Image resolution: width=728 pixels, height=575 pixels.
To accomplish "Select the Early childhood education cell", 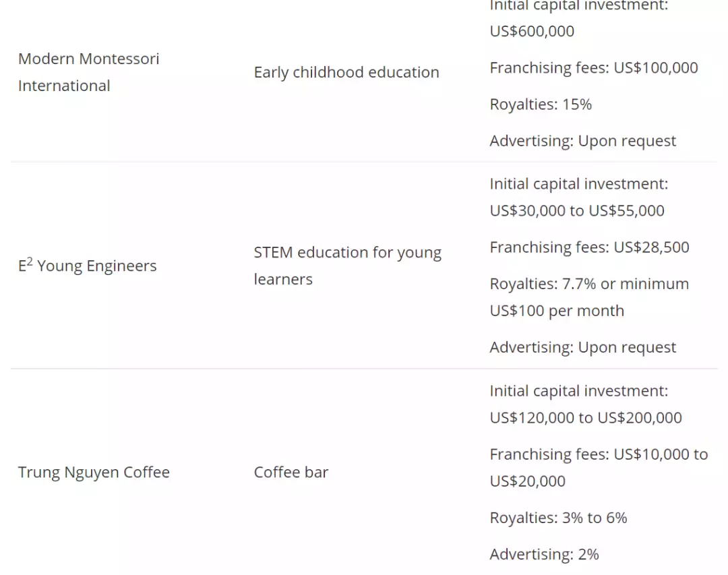I will (346, 72).
